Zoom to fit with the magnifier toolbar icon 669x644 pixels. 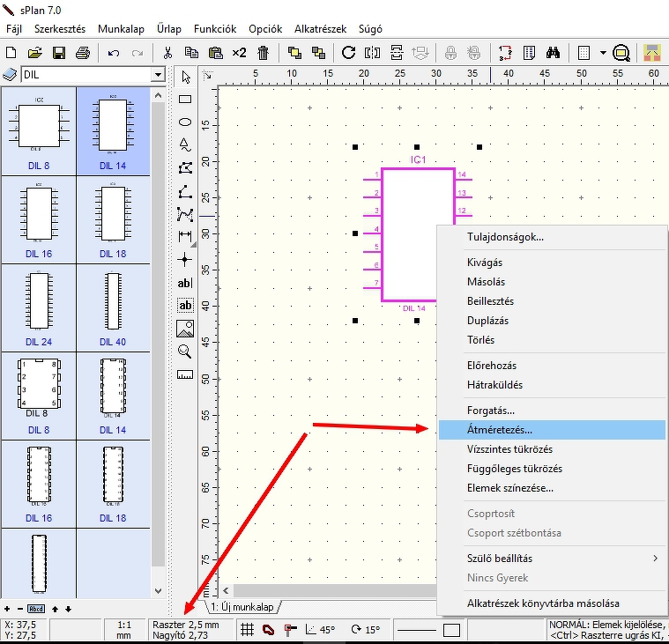coord(621,53)
